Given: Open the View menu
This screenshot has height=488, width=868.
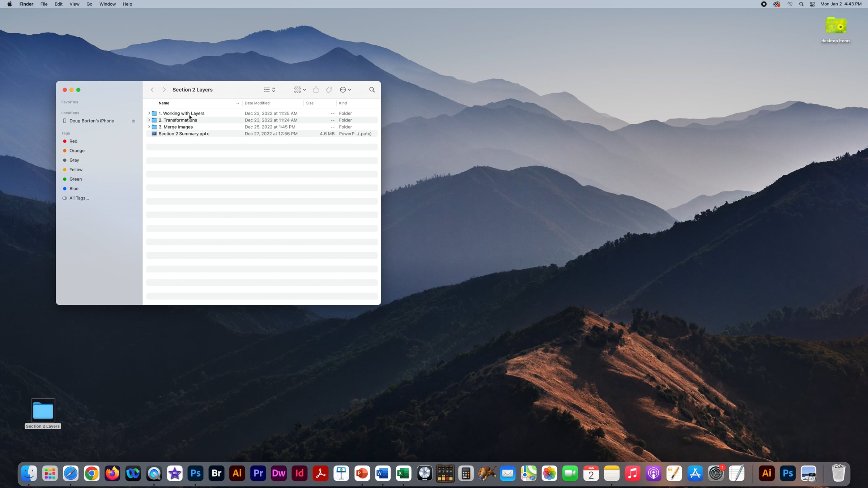Looking at the screenshot, I should click(74, 4).
